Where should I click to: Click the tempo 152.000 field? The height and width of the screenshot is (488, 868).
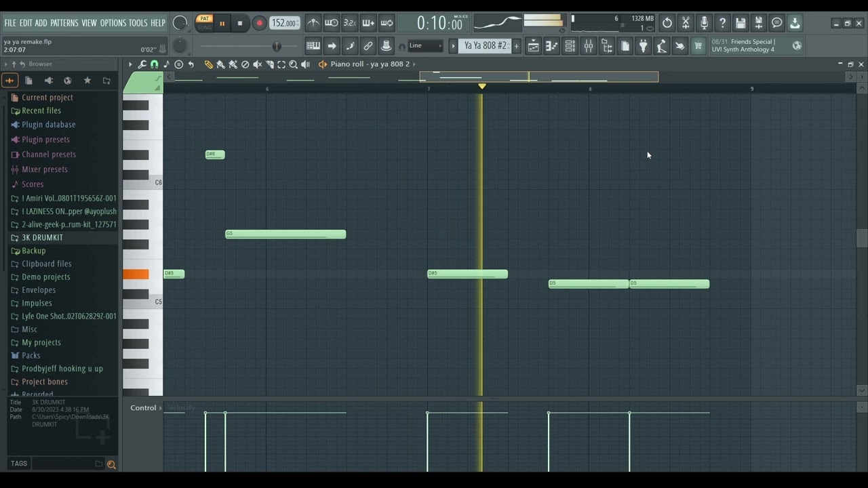284,23
